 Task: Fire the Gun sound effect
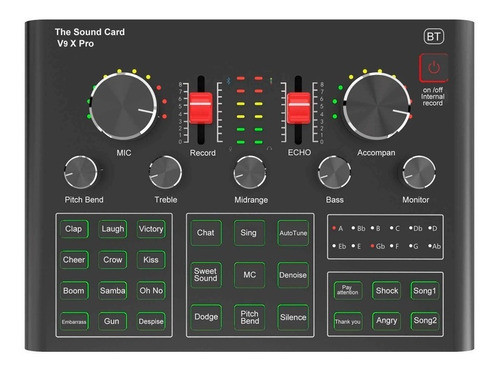pyautogui.click(x=113, y=321)
